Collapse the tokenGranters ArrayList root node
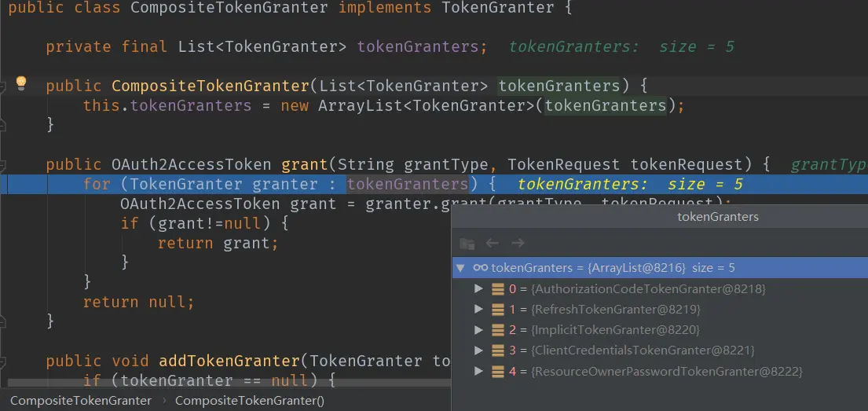 pos(460,268)
